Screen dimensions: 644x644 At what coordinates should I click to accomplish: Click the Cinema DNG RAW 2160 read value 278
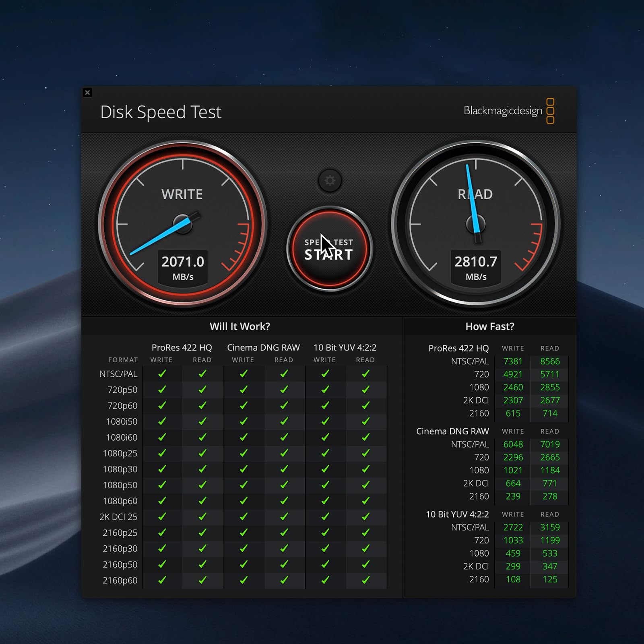click(549, 496)
